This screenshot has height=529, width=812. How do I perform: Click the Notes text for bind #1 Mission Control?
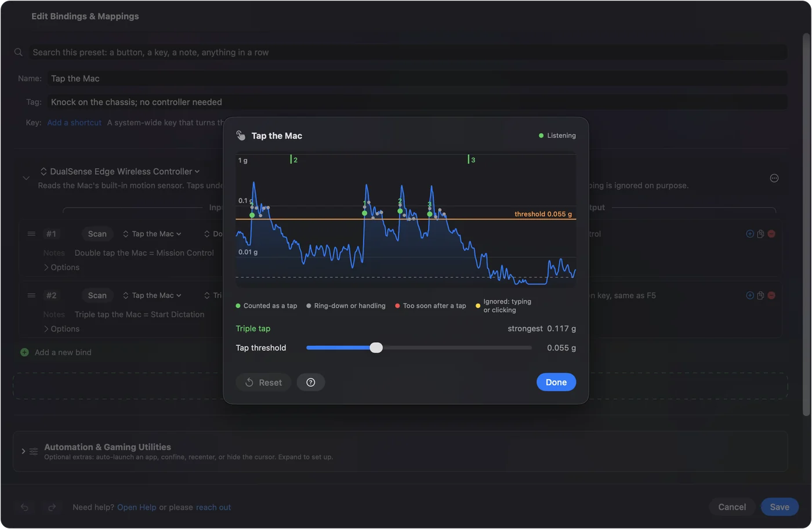(144, 253)
